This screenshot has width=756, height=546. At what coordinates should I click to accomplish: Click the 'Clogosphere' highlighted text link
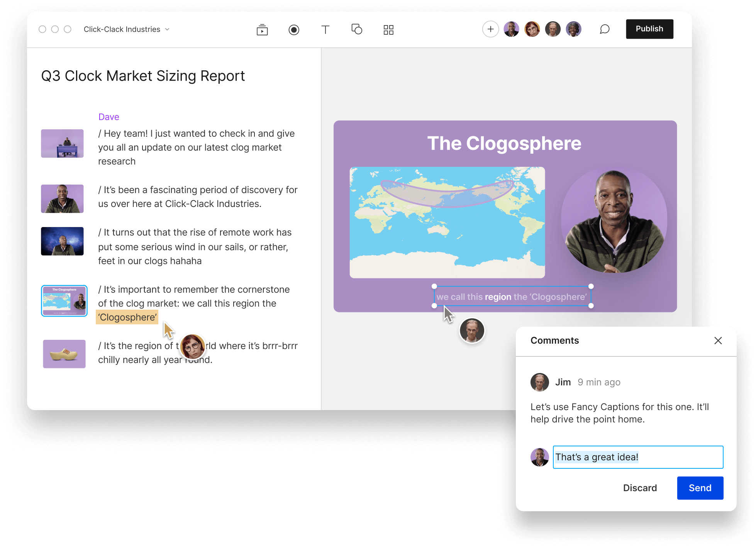point(127,317)
